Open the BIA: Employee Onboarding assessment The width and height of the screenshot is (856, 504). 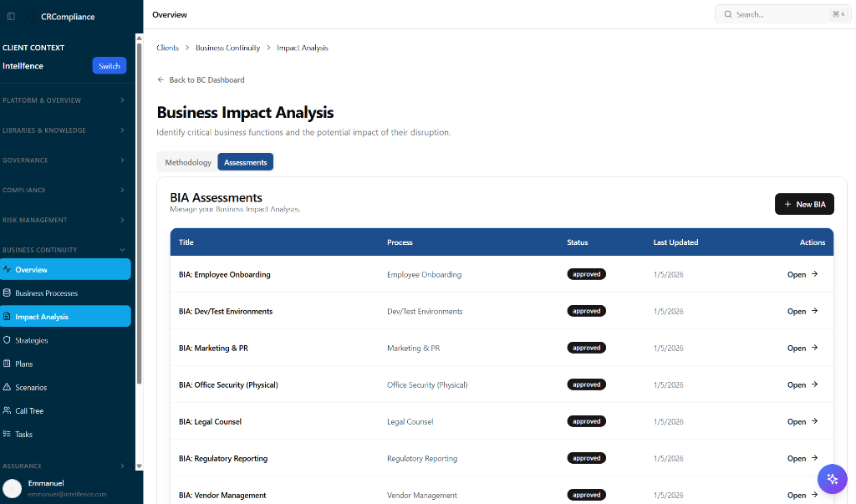tap(802, 274)
